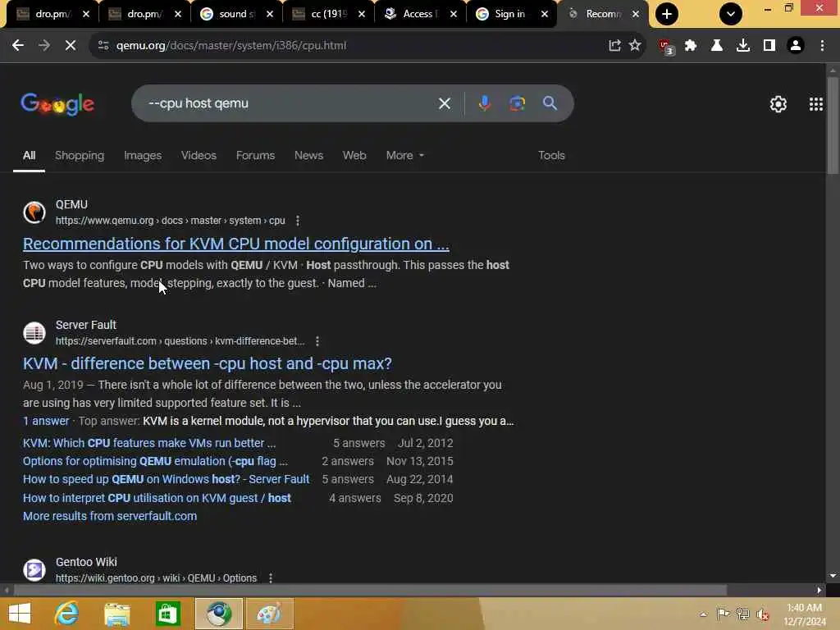This screenshot has width=840, height=630.
Task: Open the Google apps grid
Action: (816, 104)
